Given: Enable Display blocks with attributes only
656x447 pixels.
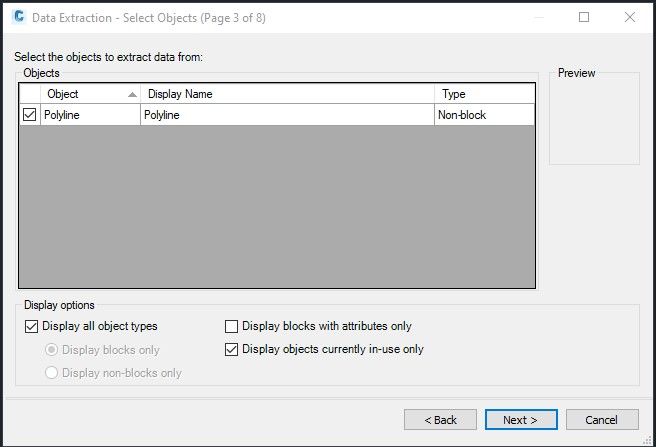Looking at the screenshot, I should coord(232,326).
